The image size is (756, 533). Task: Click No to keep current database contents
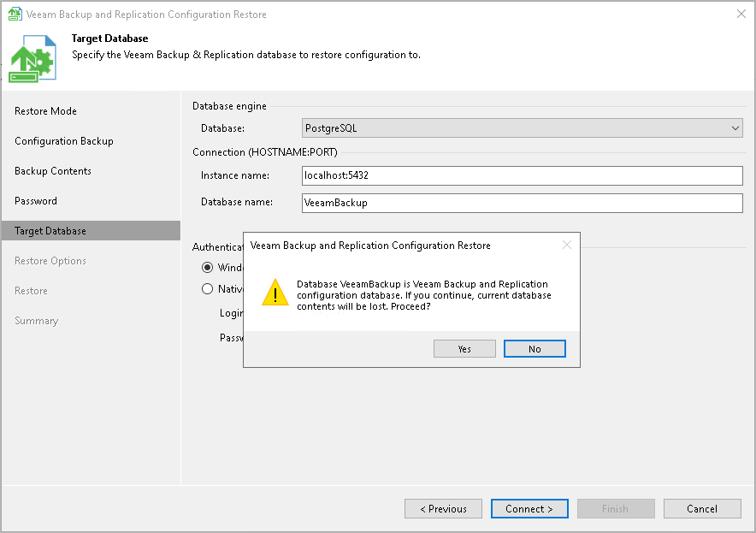tap(535, 348)
